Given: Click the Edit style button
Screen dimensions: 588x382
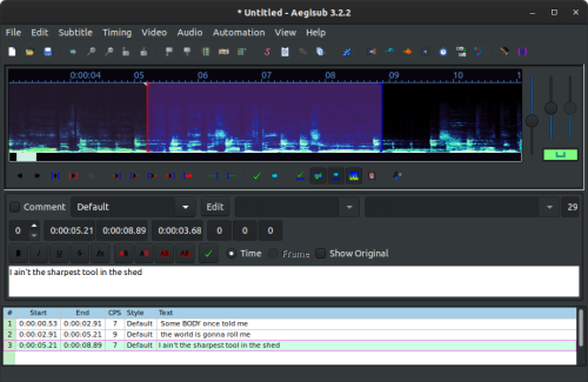Looking at the screenshot, I should pos(215,207).
